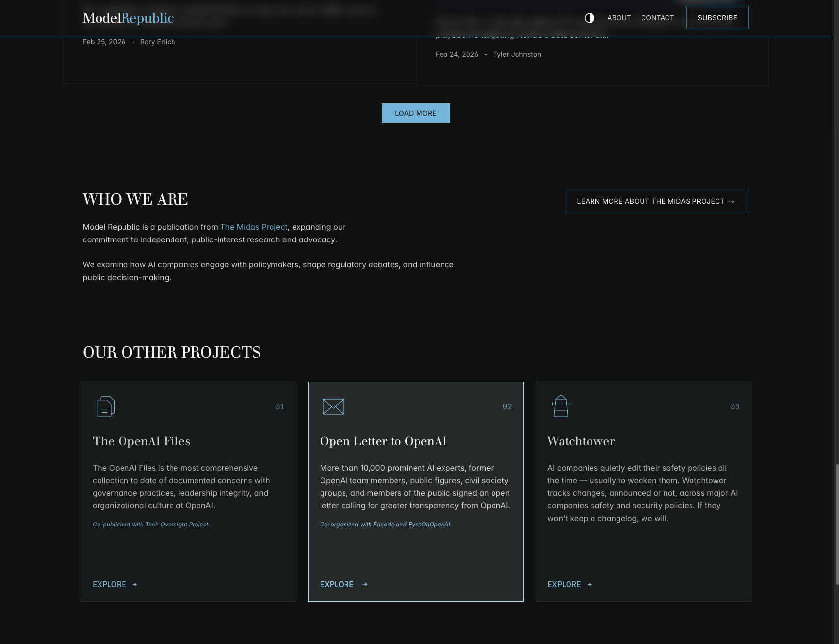Click the Who We Are heading

coord(135,199)
